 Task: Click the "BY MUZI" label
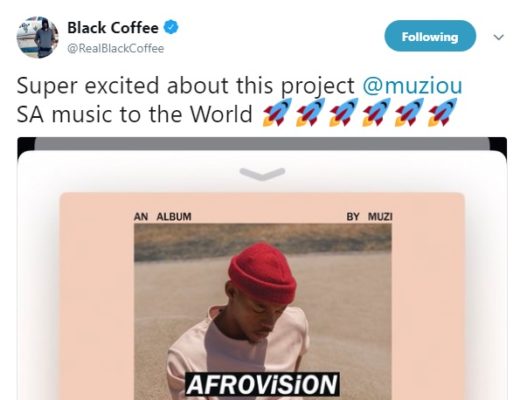(369, 217)
